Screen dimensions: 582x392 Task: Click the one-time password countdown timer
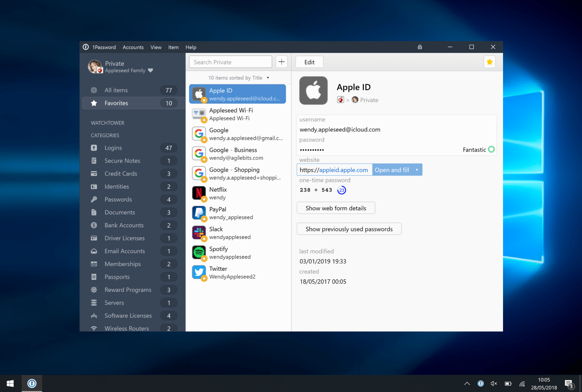point(342,190)
